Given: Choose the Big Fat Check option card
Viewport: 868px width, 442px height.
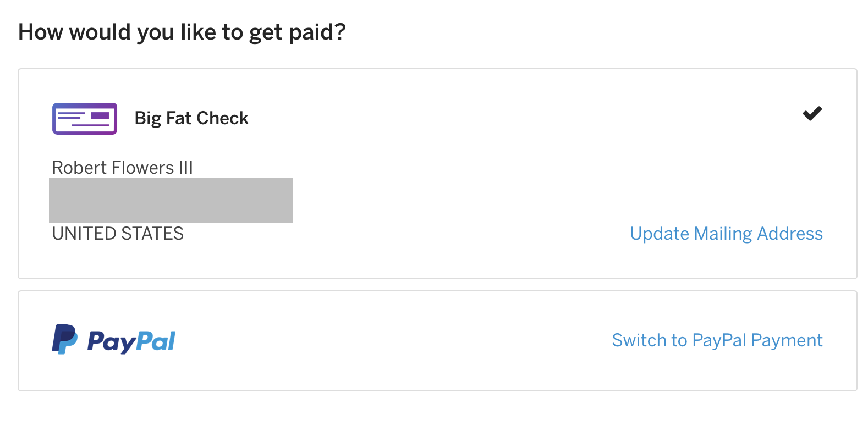Looking at the screenshot, I should pyautogui.click(x=437, y=174).
